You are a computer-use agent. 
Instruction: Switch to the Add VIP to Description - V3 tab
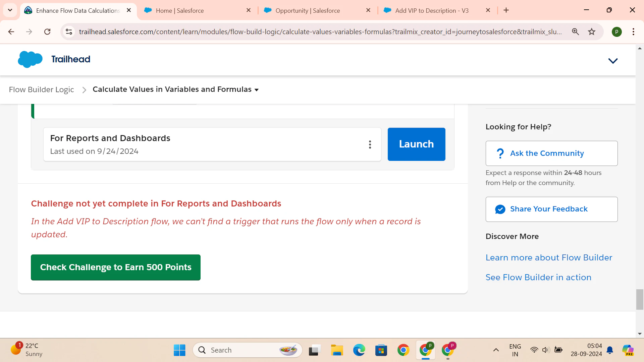click(x=437, y=10)
